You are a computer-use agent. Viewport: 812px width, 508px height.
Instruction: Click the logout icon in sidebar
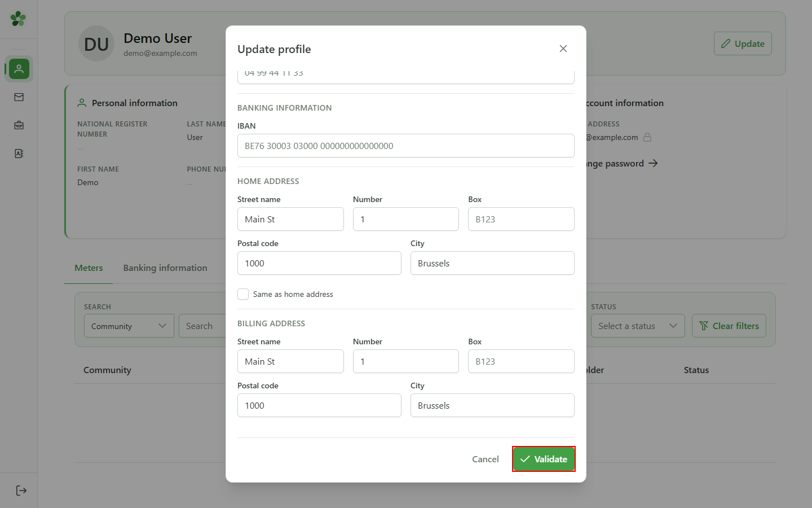click(21, 491)
